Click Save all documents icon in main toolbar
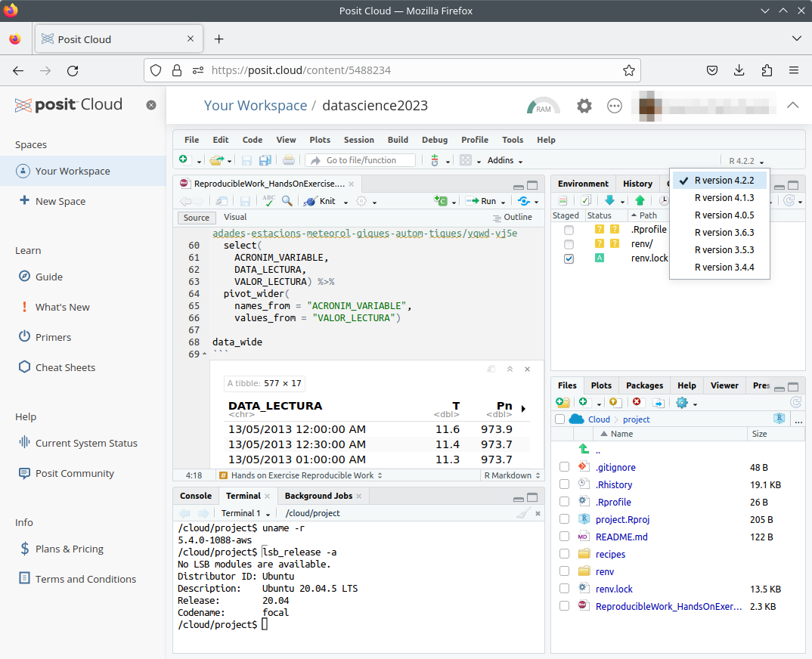Viewport: 812px width, 659px height. click(x=265, y=160)
